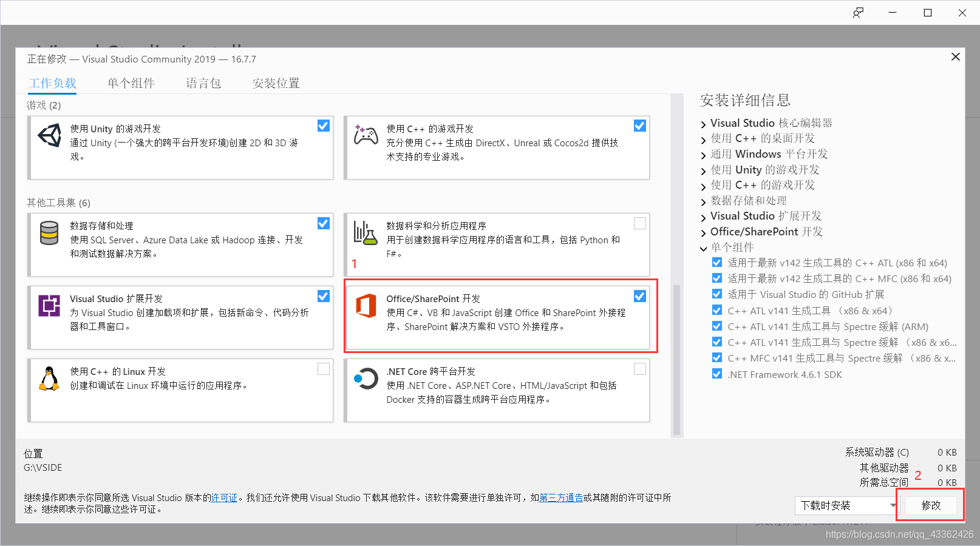Click the Unity game development icon
This screenshot has height=546, width=980.
point(50,135)
